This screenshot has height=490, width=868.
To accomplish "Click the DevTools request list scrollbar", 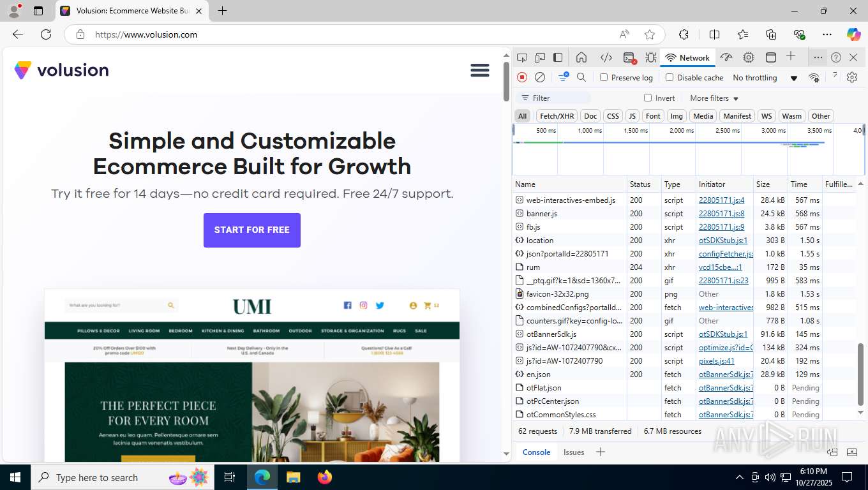I will [860, 374].
